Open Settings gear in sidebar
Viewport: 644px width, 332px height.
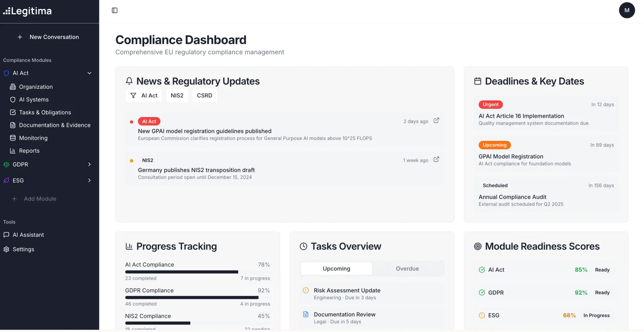6,249
